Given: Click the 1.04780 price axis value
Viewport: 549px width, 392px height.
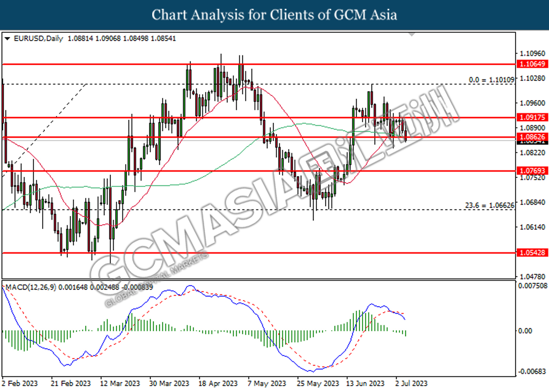Looking at the screenshot, I should point(533,277).
